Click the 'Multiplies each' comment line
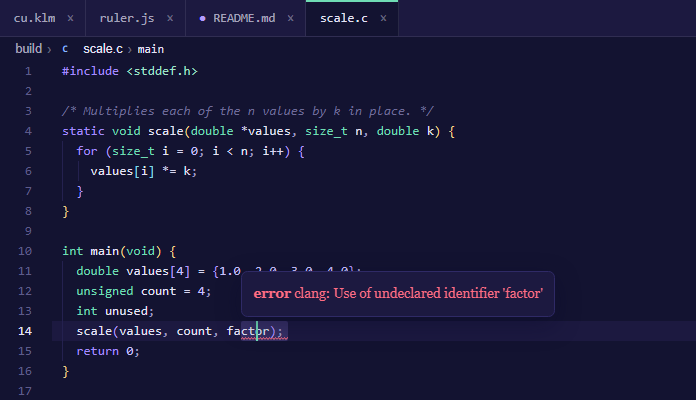Viewport: 696px width, 400px height. point(248,111)
